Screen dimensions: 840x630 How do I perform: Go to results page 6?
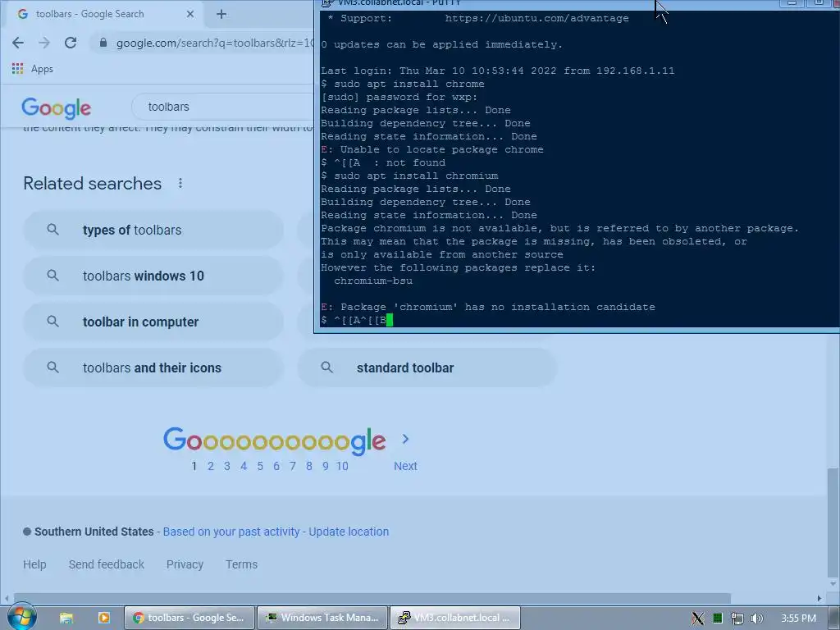coord(276,466)
